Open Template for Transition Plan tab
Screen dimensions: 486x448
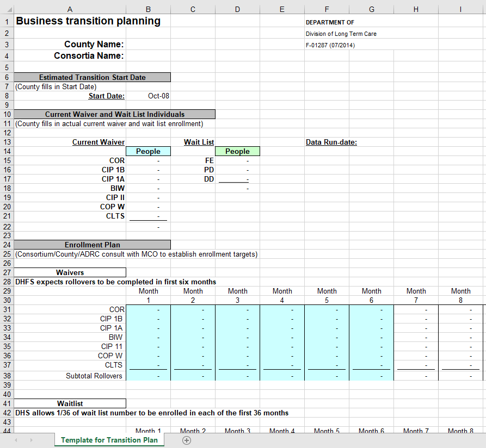pos(109,440)
